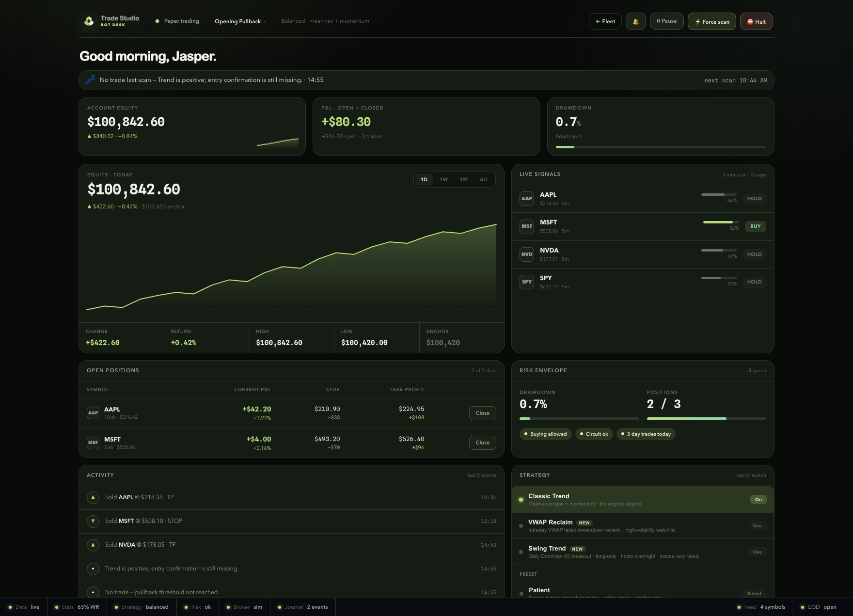853x616 pixels.
Task: Use the VWAP Reclaim strategy
Action: click(757, 526)
